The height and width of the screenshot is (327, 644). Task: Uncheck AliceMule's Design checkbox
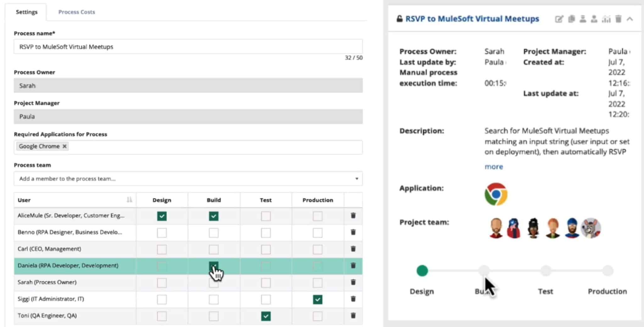(162, 216)
